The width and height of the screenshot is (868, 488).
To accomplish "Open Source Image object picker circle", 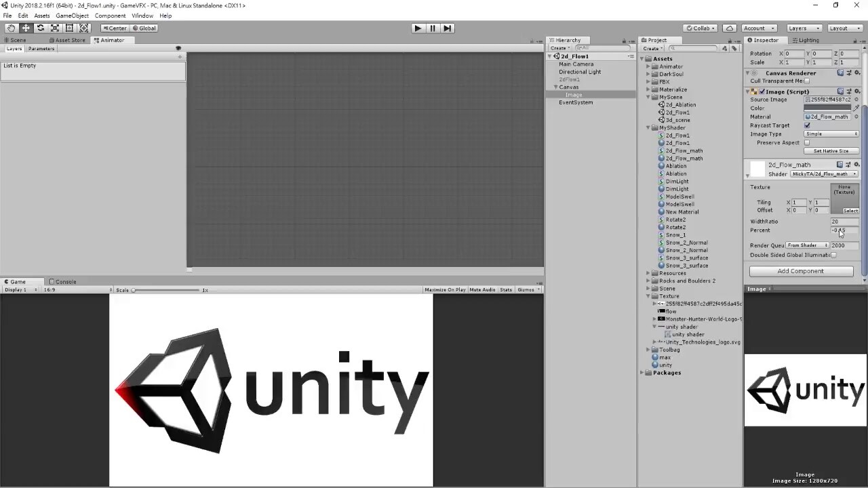I will pyautogui.click(x=856, y=100).
